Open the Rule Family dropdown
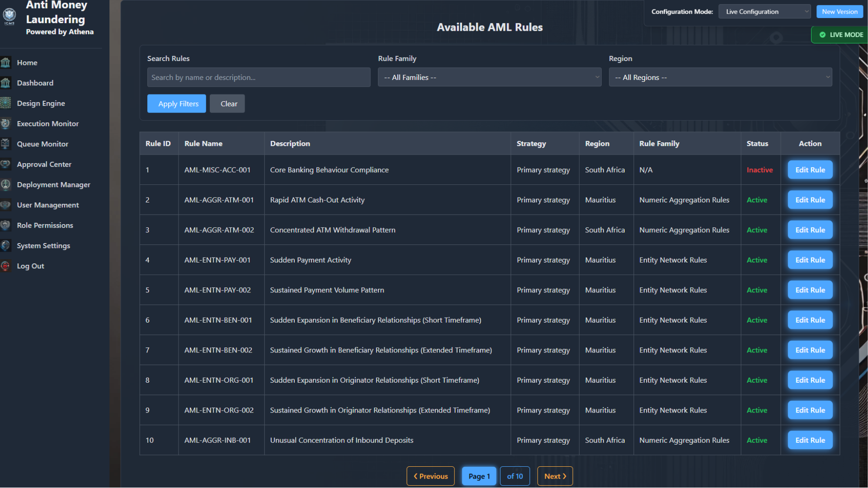The height and width of the screenshot is (488, 868). [489, 77]
